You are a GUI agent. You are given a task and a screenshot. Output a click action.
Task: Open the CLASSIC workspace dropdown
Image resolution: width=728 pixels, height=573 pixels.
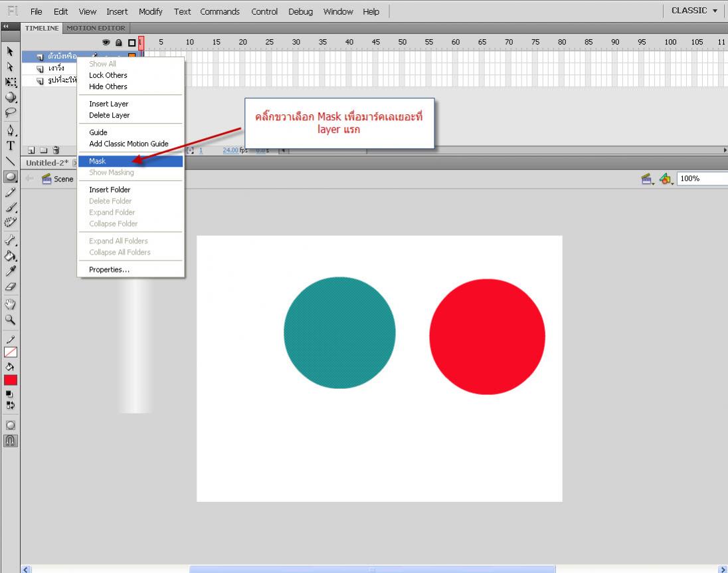[694, 11]
